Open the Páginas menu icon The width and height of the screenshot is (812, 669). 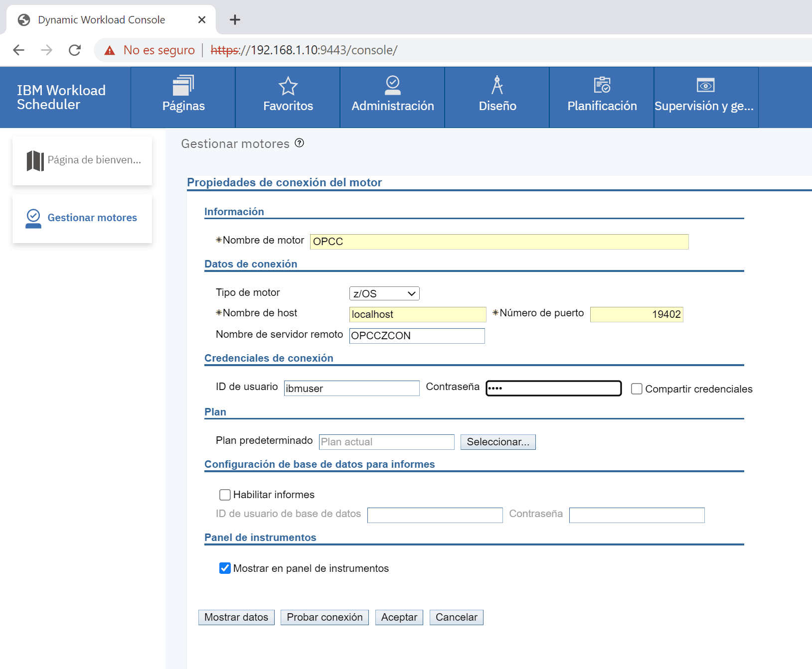[x=183, y=85]
